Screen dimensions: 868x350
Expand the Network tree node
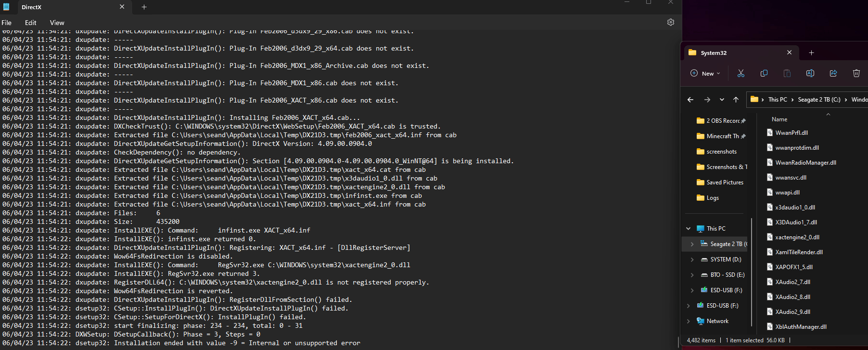pos(688,321)
